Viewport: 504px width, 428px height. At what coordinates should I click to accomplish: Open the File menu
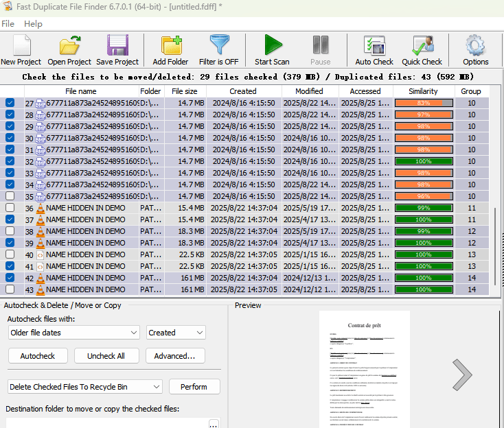pyautogui.click(x=8, y=24)
